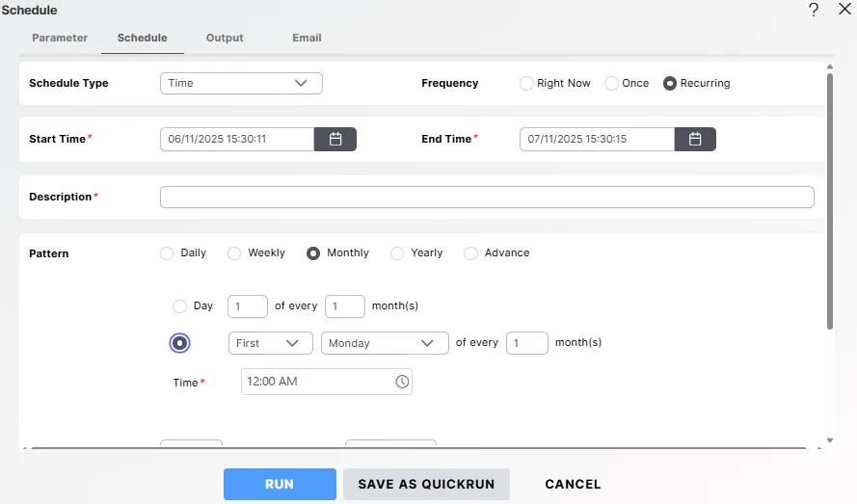This screenshot has width=857, height=504.
Task: Open the First ordinal dropdown
Action: coord(270,343)
